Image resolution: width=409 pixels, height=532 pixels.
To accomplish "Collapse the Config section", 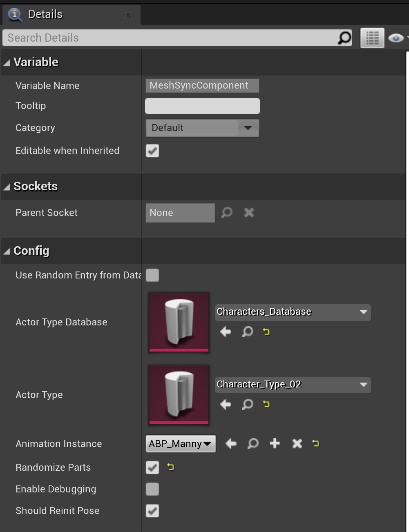I will [x=7, y=251].
